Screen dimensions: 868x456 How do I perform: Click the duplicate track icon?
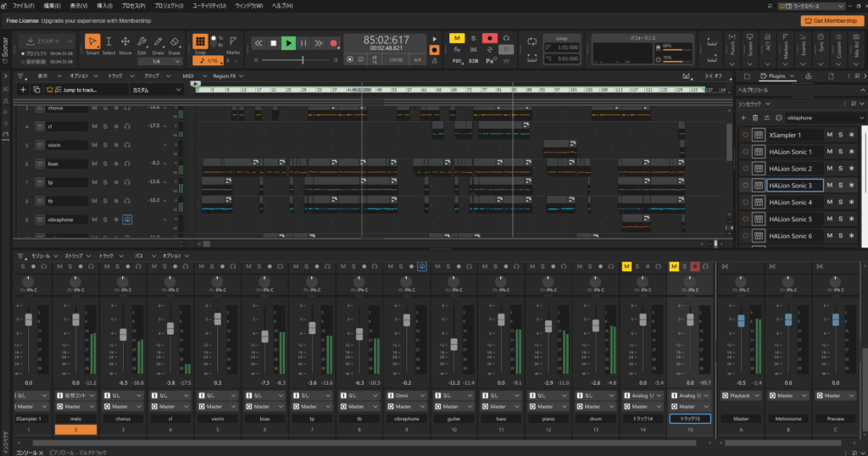tap(36, 90)
